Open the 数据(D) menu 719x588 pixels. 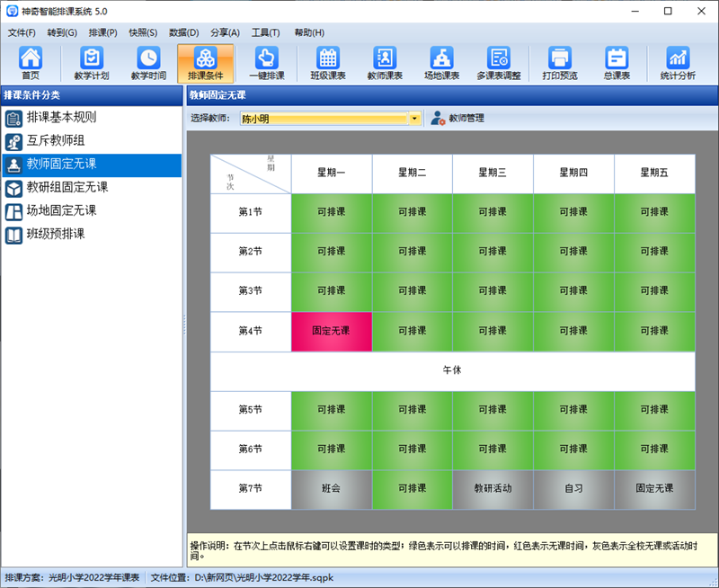coord(184,32)
